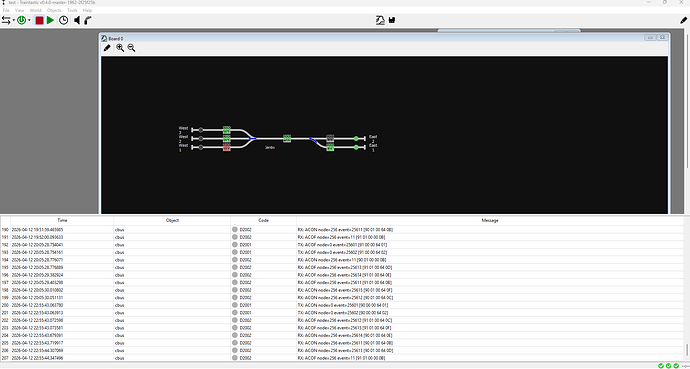The height and width of the screenshot is (369, 690).
Task: Open the Objects menu
Action: [54, 10]
